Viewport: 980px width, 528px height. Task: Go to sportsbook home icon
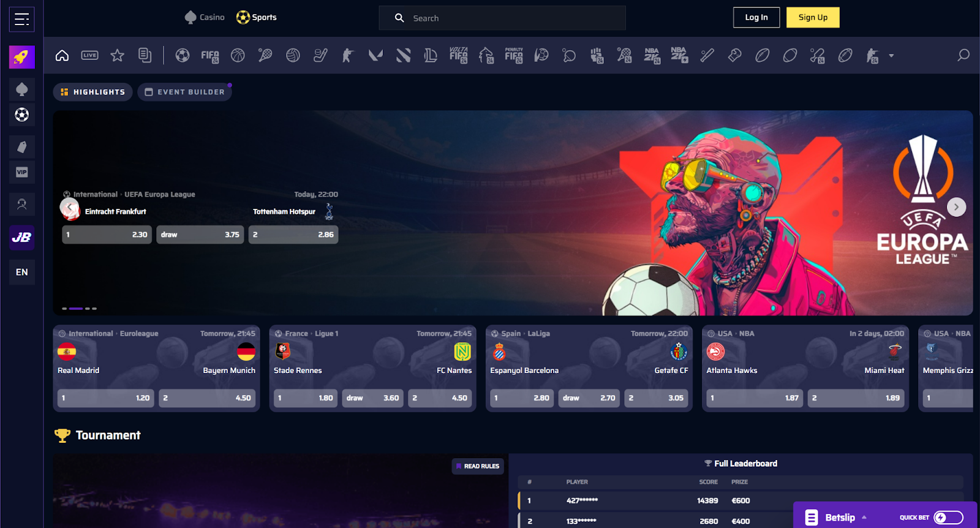(x=62, y=56)
